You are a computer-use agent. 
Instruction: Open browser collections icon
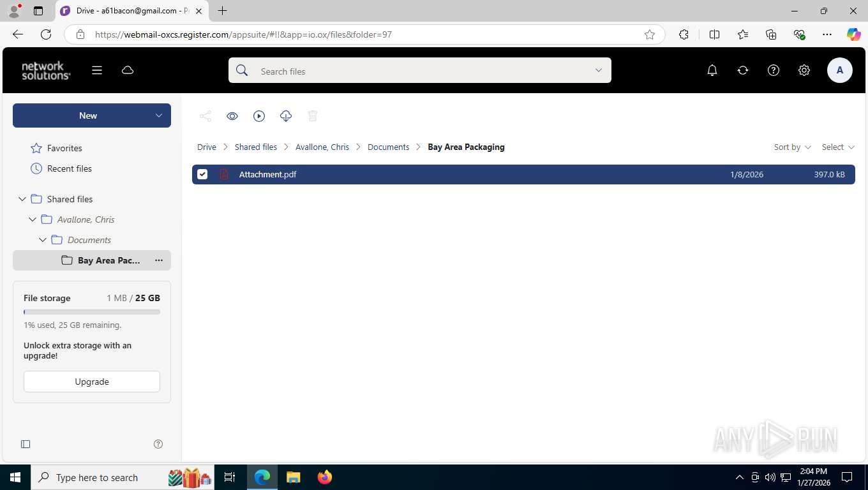(x=771, y=34)
